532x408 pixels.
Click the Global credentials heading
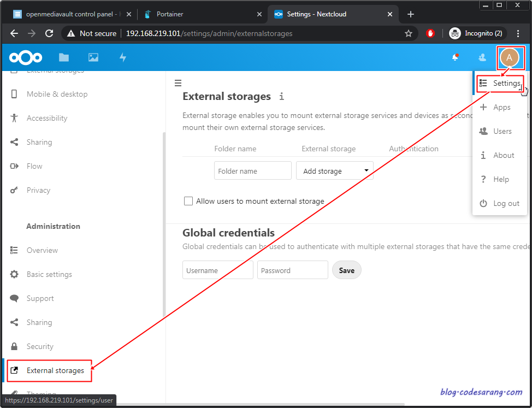pyautogui.click(x=228, y=233)
